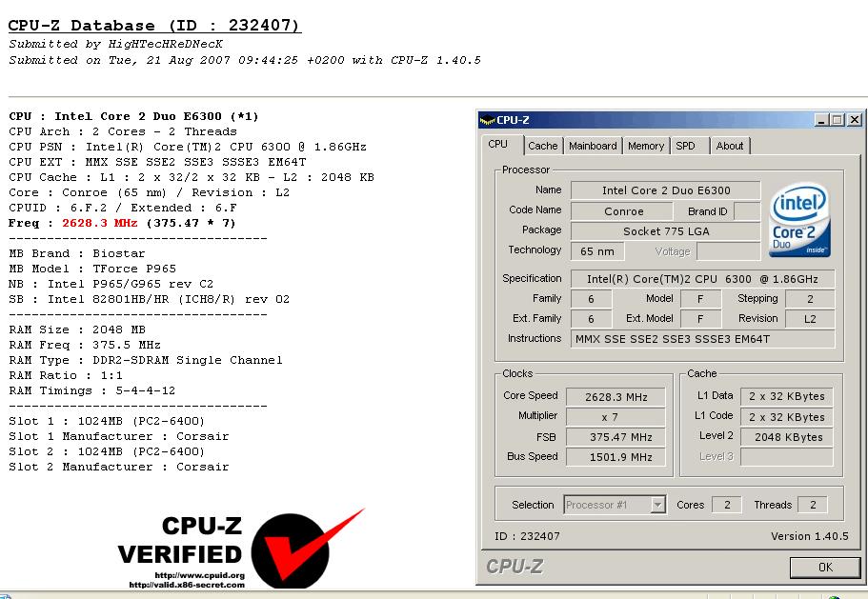Click 'CPUID : 6.F.2 / Extended : 6.F' line
Screen dimensions: 868x599
coord(123,208)
